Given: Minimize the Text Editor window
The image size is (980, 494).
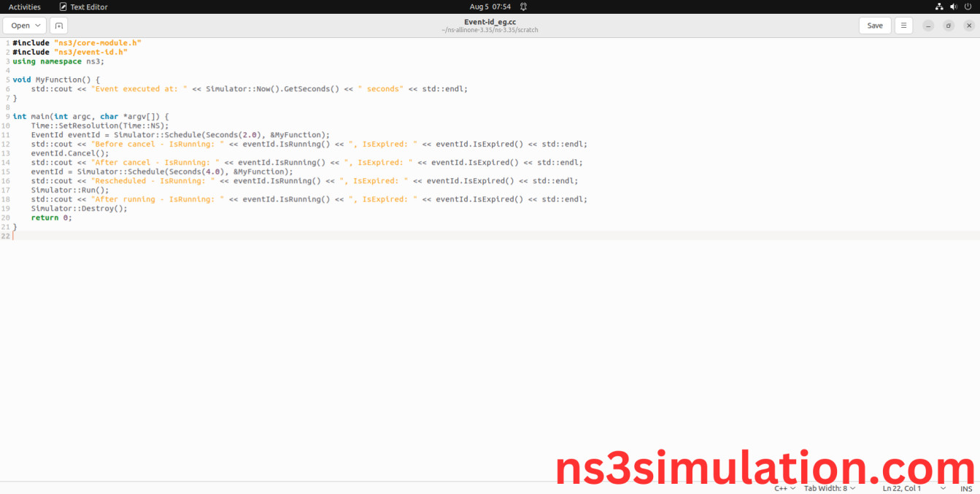Looking at the screenshot, I should click(x=928, y=26).
